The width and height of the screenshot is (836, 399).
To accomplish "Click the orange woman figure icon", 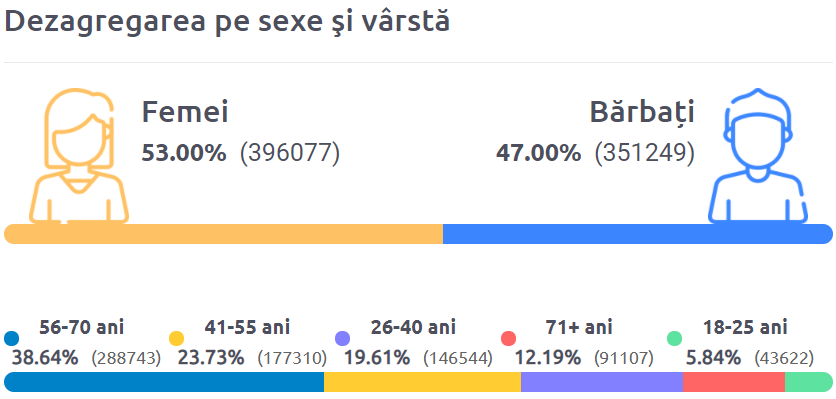I will pos(79,155).
